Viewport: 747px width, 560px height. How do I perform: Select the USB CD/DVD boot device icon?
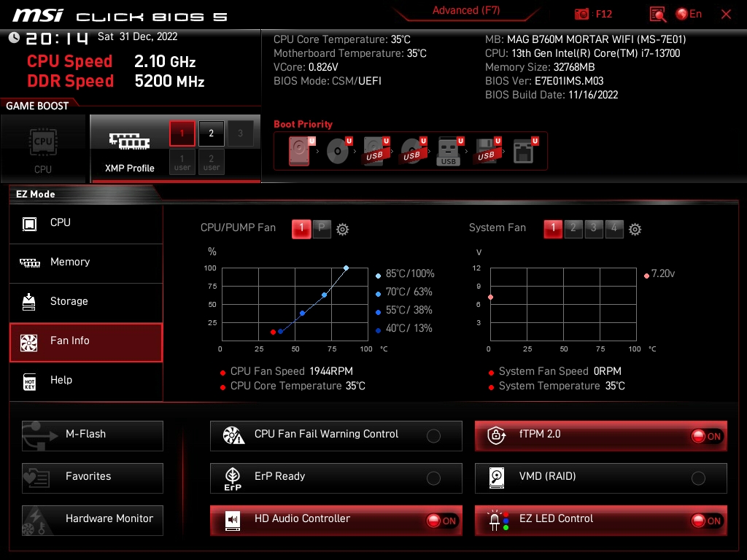(414, 151)
